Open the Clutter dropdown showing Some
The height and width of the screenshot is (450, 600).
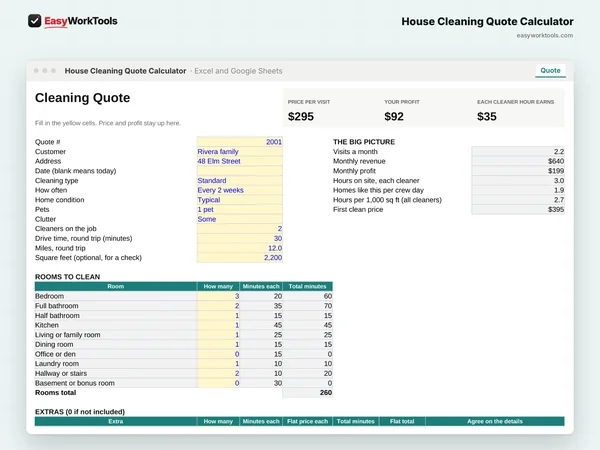tap(240, 219)
